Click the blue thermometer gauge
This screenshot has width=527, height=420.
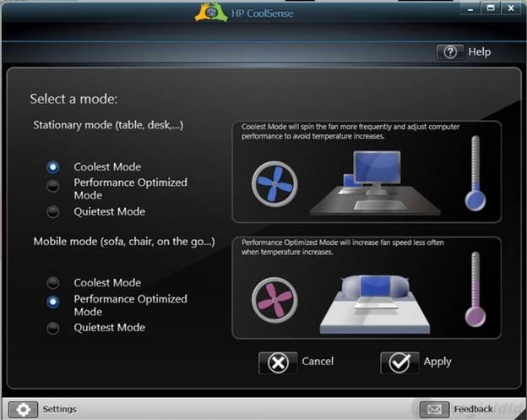tap(475, 173)
